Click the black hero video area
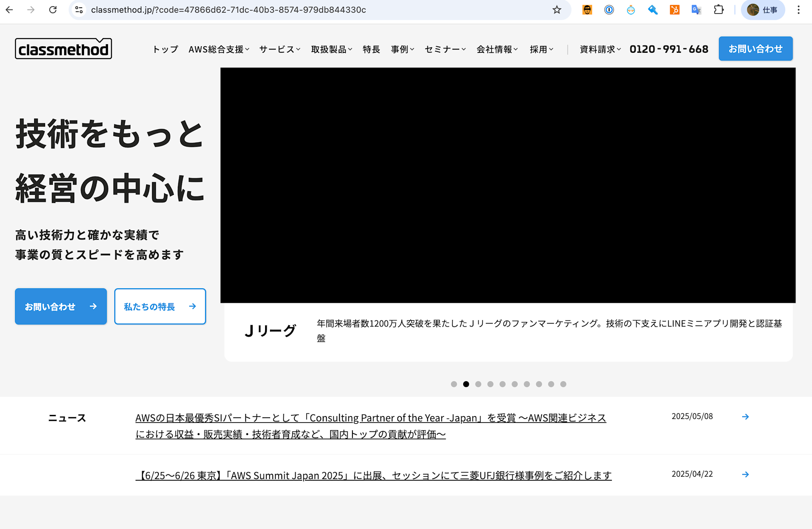 click(508, 185)
